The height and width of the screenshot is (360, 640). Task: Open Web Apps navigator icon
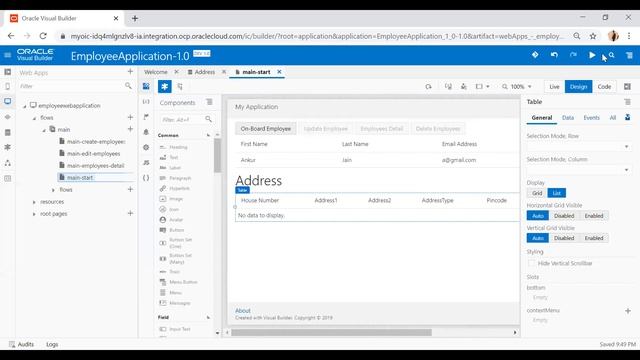[7, 101]
